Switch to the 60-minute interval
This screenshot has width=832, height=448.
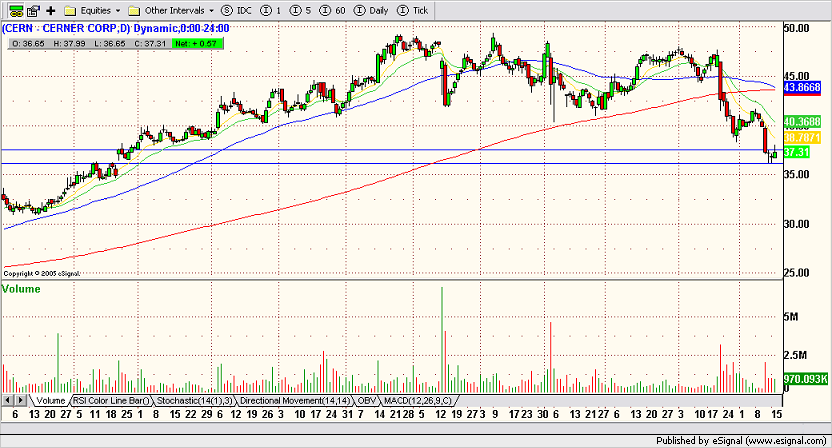click(333, 10)
